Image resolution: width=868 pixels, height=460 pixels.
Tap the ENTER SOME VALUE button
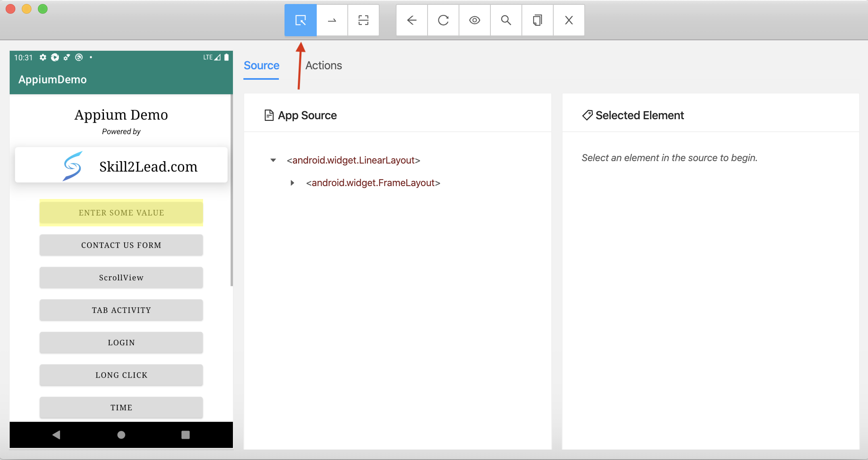tap(121, 213)
